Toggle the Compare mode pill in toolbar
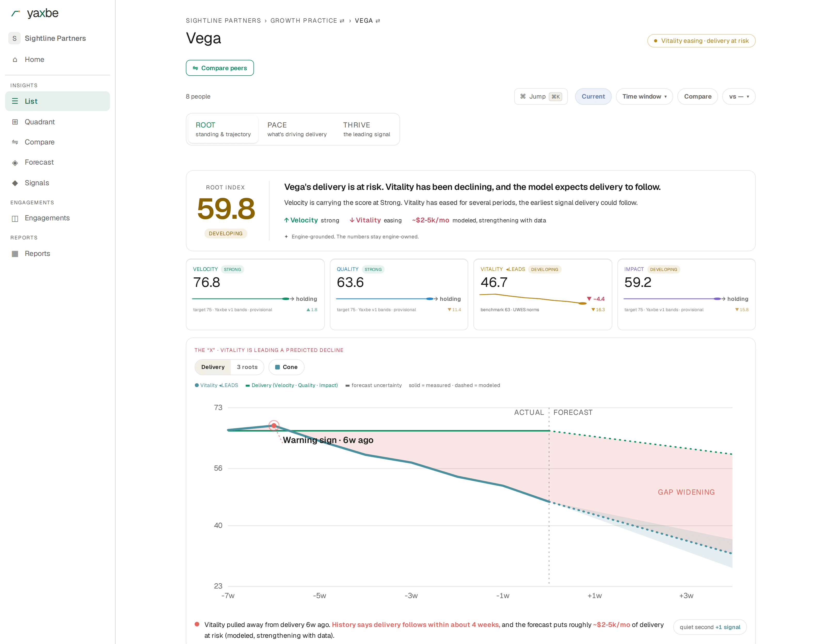 [697, 97]
